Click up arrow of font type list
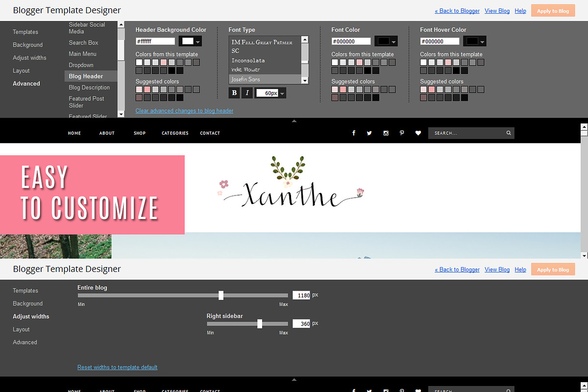588x392 pixels. pos(305,40)
